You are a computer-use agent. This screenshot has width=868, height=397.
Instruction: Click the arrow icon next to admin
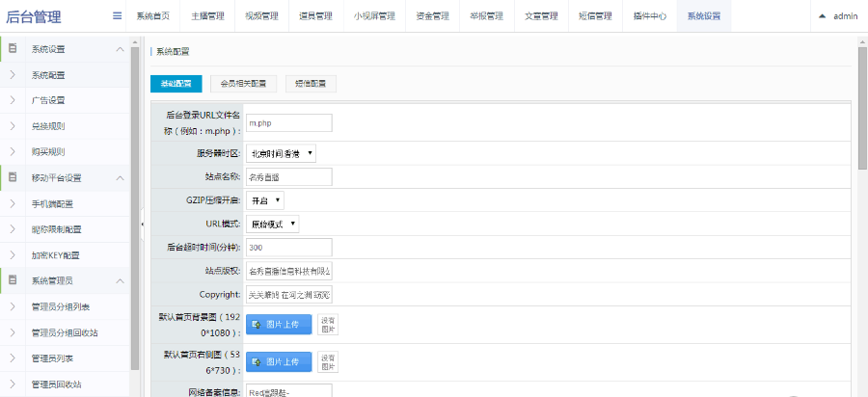click(x=823, y=16)
